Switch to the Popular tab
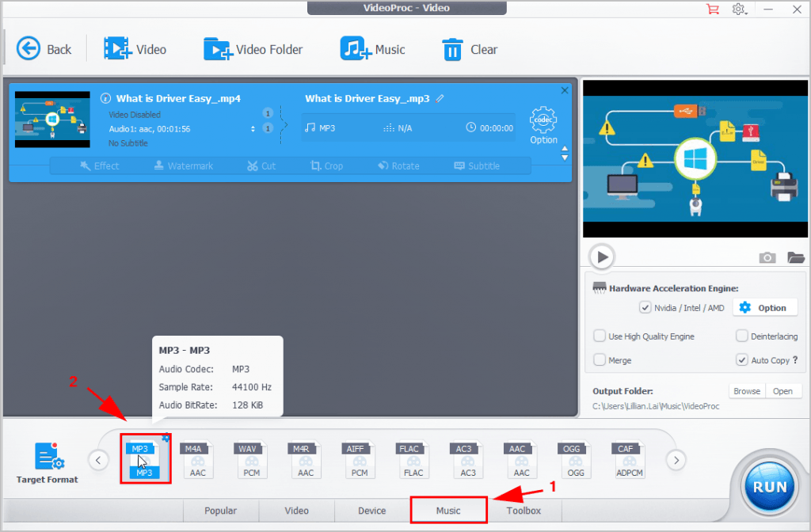Screen dimensions: 811x532 (x=221, y=511)
